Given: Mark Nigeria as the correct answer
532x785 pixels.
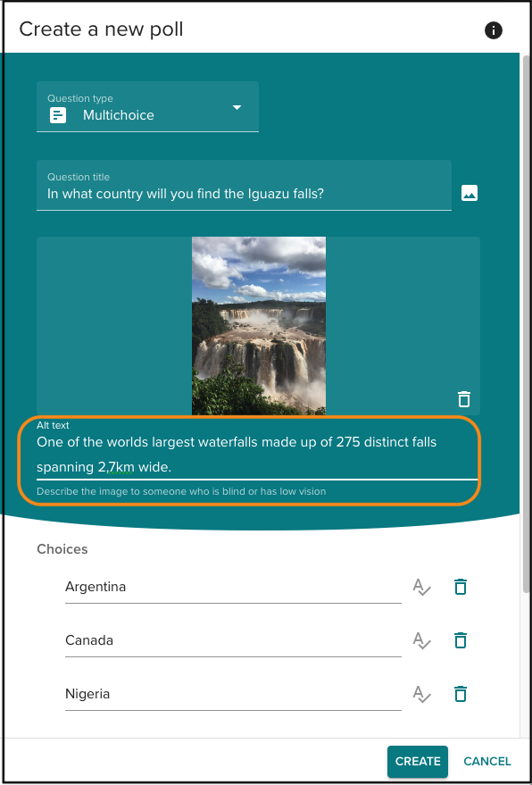Looking at the screenshot, I should click(x=421, y=695).
